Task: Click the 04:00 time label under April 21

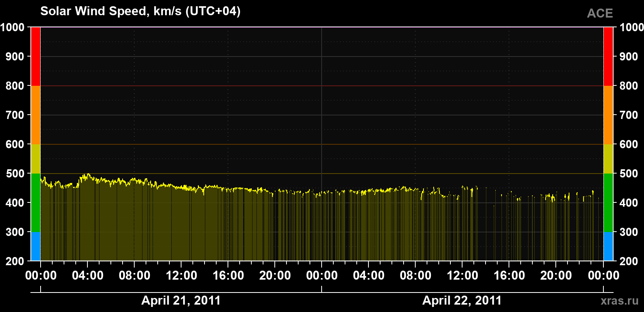Action: (x=88, y=276)
